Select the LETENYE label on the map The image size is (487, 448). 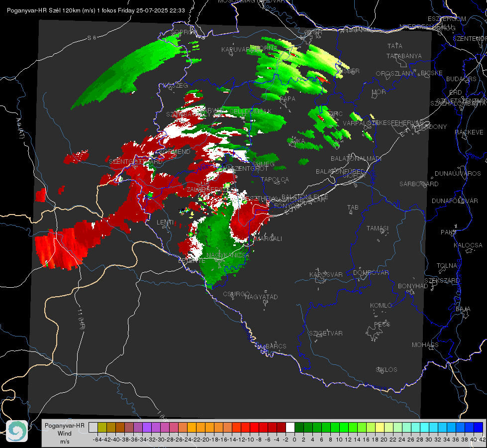(192, 261)
